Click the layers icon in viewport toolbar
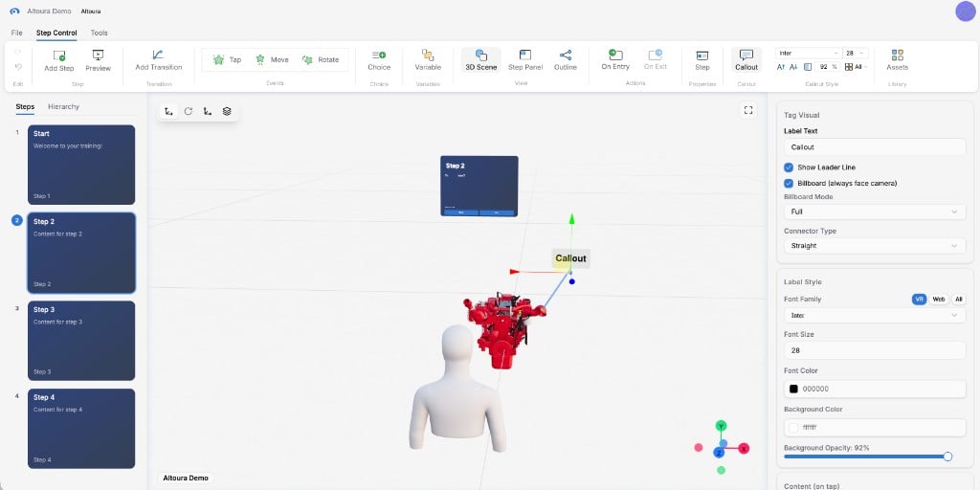Screen dimensions: 980x490 pyautogui.click(x=227, y=111)
